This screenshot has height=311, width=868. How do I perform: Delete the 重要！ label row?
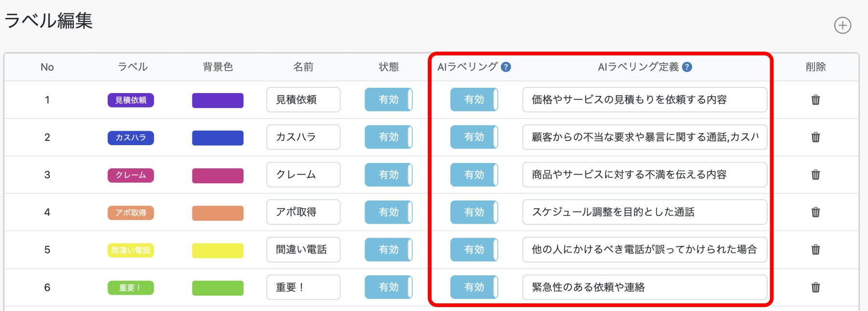point(815,287)
